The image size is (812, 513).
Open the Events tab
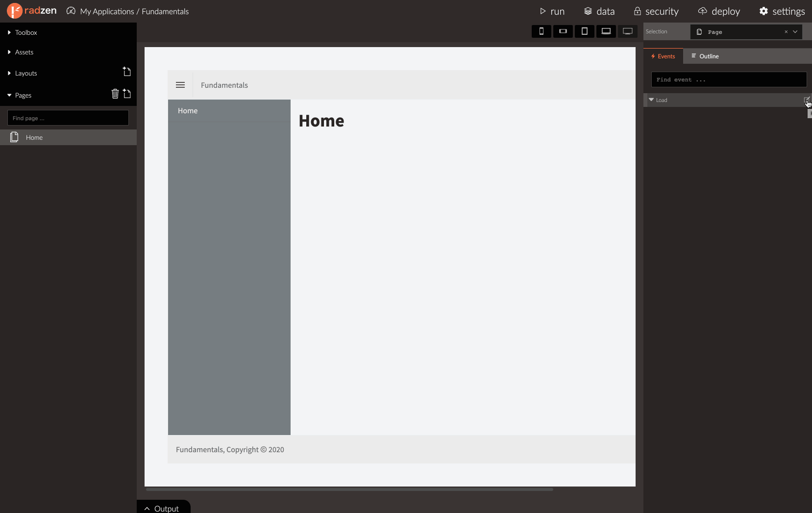click(x=663, y=56)
